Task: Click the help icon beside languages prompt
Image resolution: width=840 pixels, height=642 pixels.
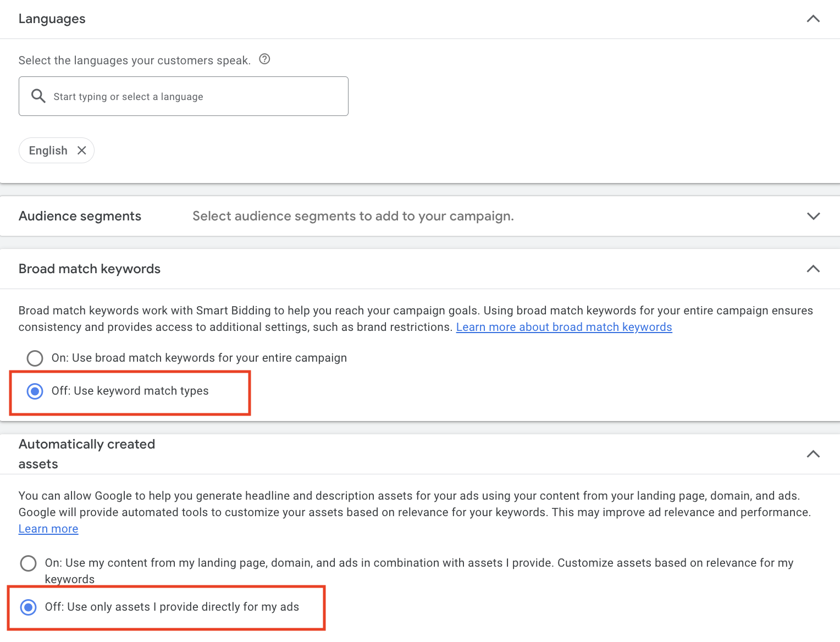Action: tap(264, 59)
